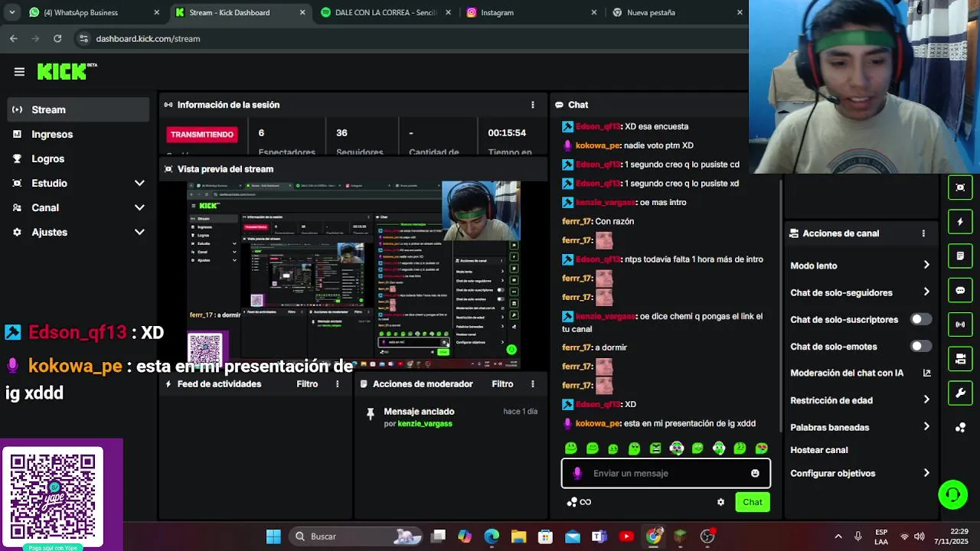Viewport: 980px width, 551px height.
Task: Open the channel actions camera icon in right sidebar
Action: pos(960,359)
